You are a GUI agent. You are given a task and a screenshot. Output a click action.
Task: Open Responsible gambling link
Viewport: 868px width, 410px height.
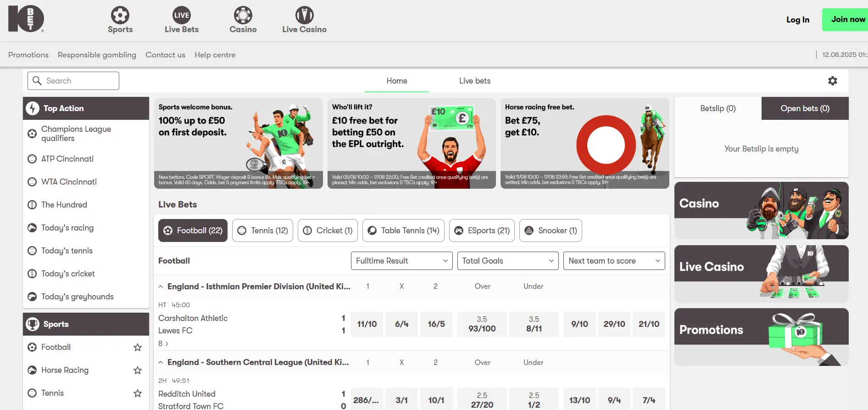tap(97, 55)
